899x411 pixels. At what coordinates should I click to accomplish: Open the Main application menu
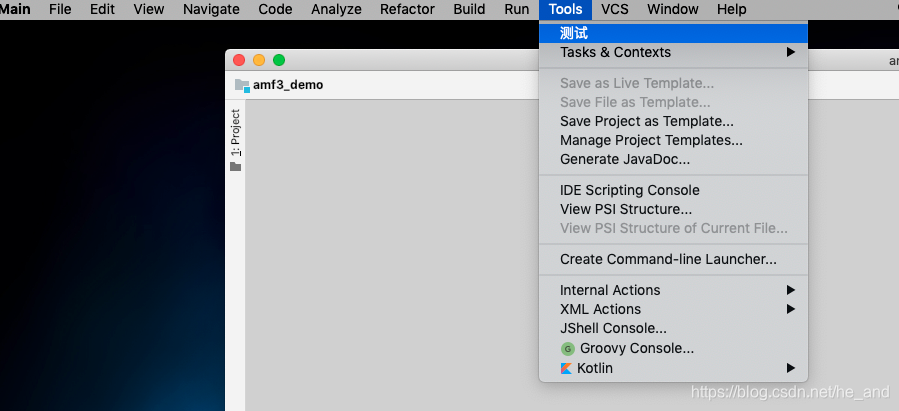tap(15, 9)
